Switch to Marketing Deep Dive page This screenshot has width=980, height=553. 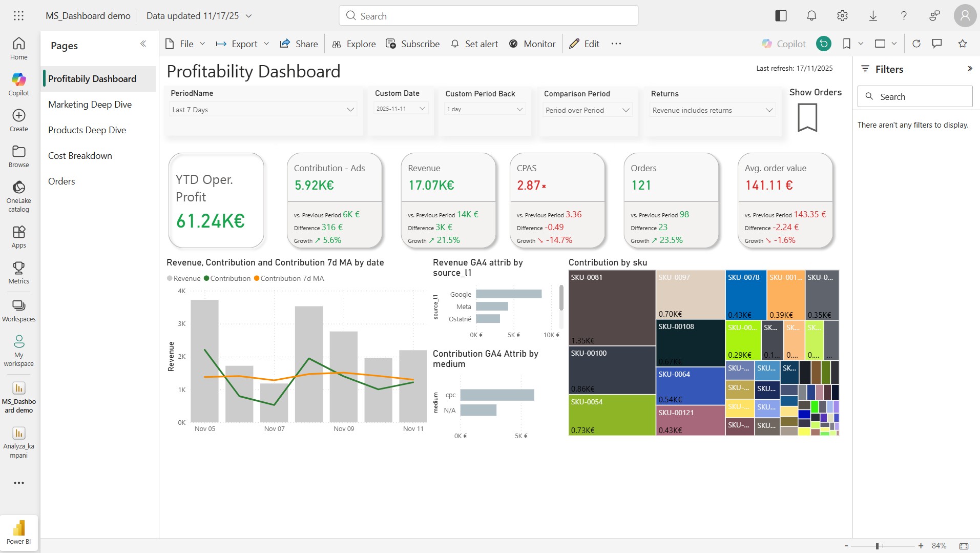pos(90,105)
